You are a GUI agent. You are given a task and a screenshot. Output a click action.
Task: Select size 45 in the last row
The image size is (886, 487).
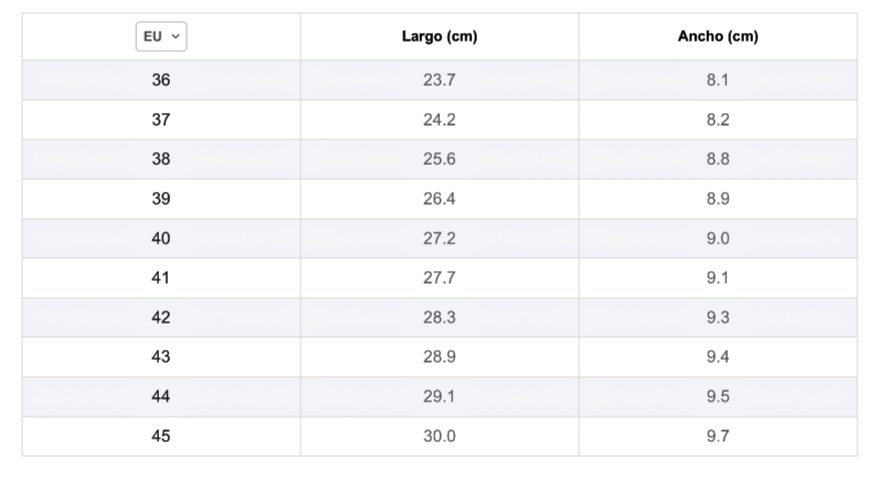[x=161, y=436]
